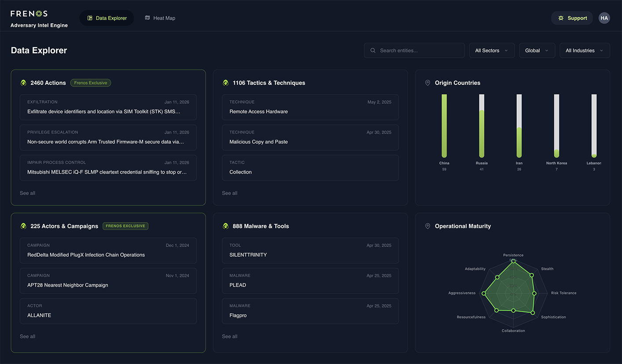Click the gear icon in the Support button
The image size is (622, 364).
pyautogui.click(x=560, y=18)
